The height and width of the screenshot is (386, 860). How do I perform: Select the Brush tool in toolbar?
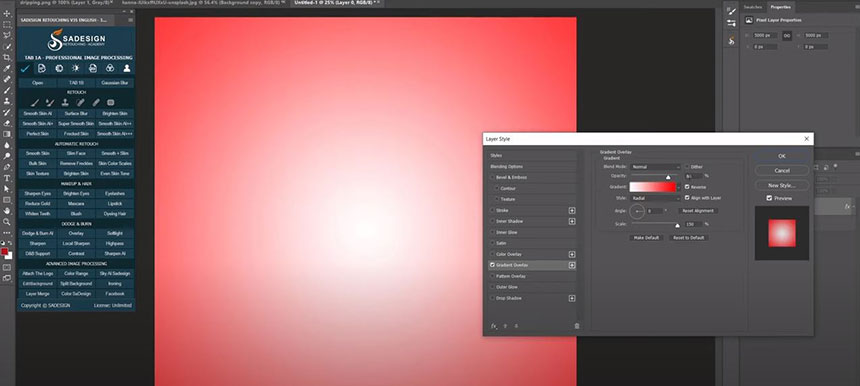tap(7, 90)
